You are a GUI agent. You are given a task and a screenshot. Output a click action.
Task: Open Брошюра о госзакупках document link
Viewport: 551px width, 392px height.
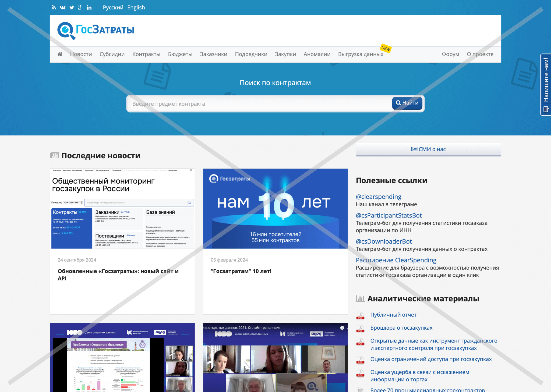coord(401,328)
